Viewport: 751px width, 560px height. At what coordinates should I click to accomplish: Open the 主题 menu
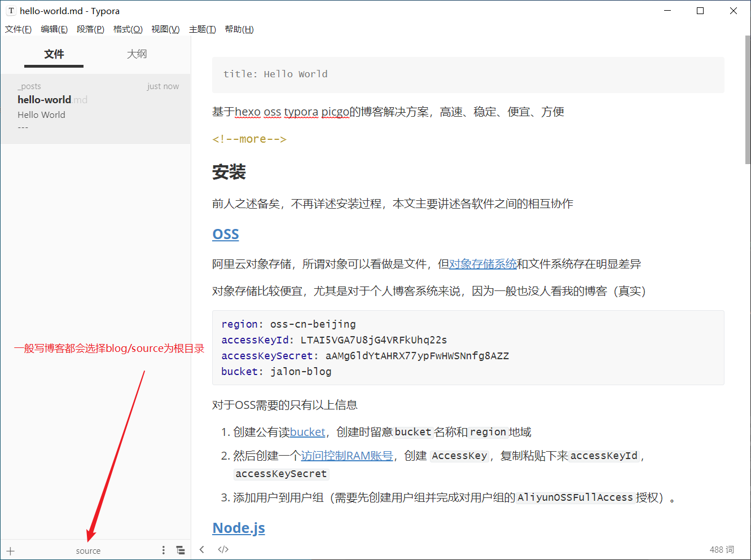coord(202,29)
